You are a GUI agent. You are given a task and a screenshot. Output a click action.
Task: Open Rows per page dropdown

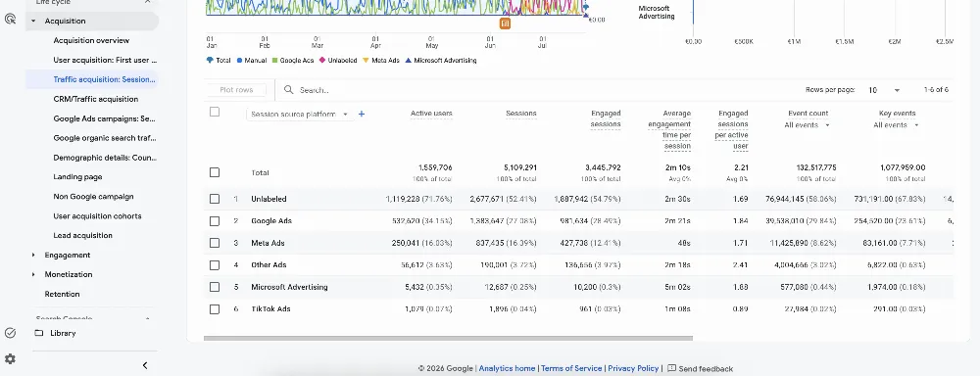[884, 90]
